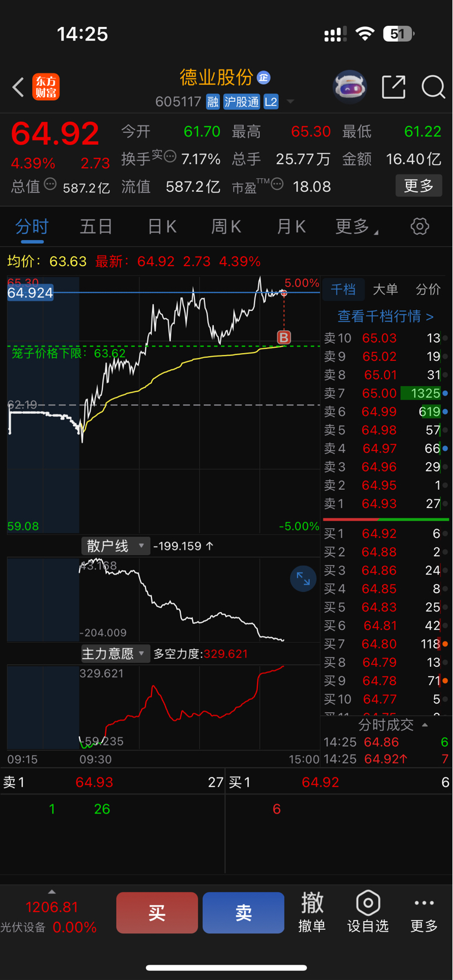
Task: Tap the 沪股通 badge
Action: (242, 102)
